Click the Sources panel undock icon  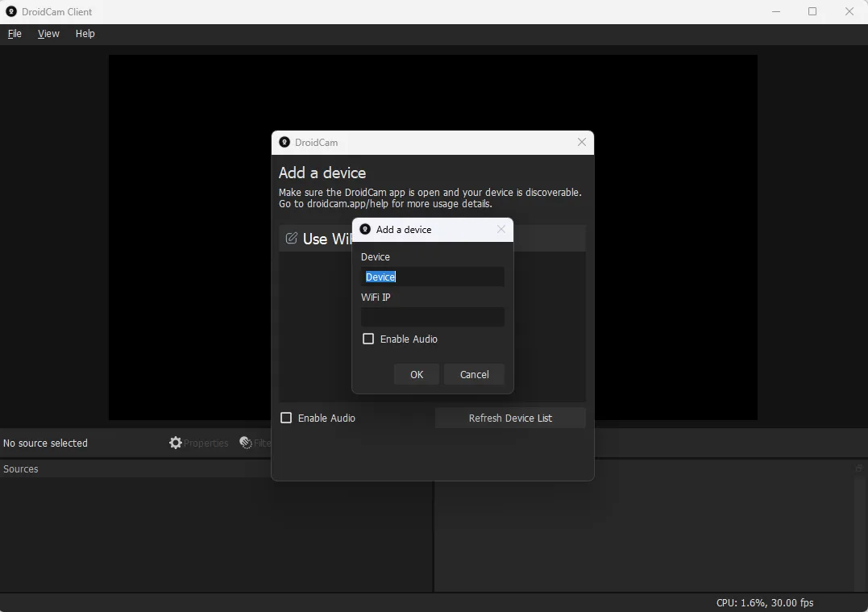(858, 468)
